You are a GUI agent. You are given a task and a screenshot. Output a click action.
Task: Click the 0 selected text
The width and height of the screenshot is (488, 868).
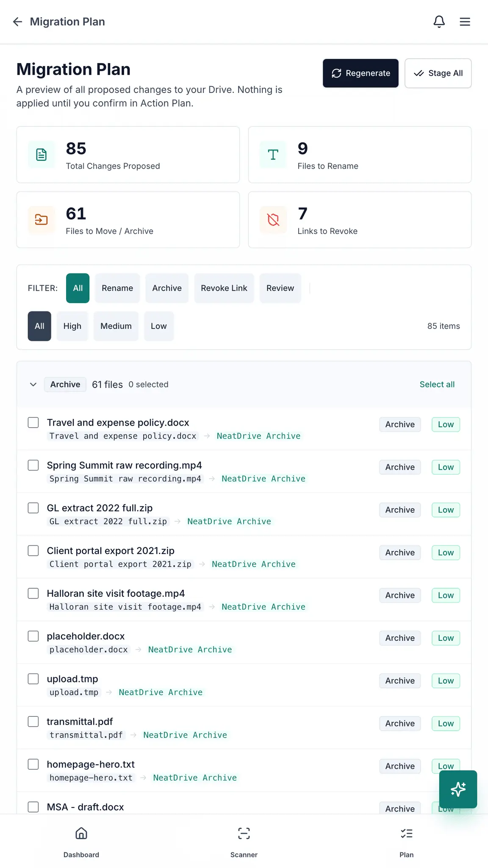pyautogui.click(x=148, y=384)
